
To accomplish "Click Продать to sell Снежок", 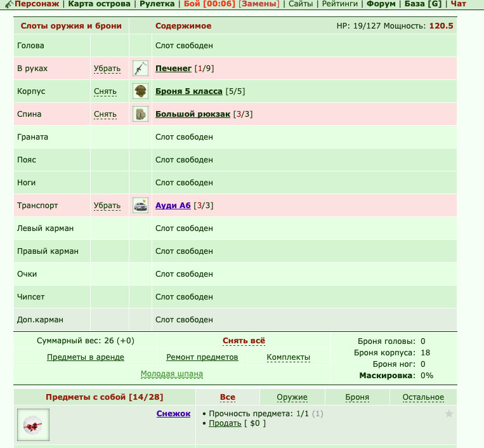I will pyautogui.click(x=225, y=423).
